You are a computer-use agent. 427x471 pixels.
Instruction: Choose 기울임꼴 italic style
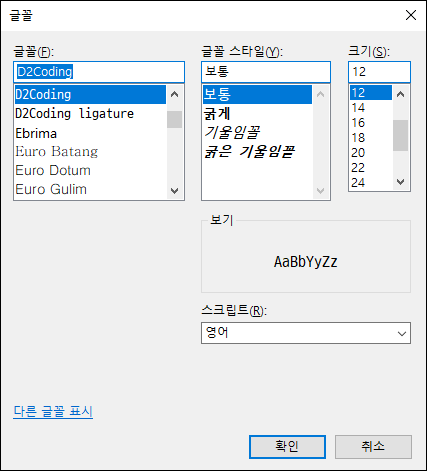(257, 133)
